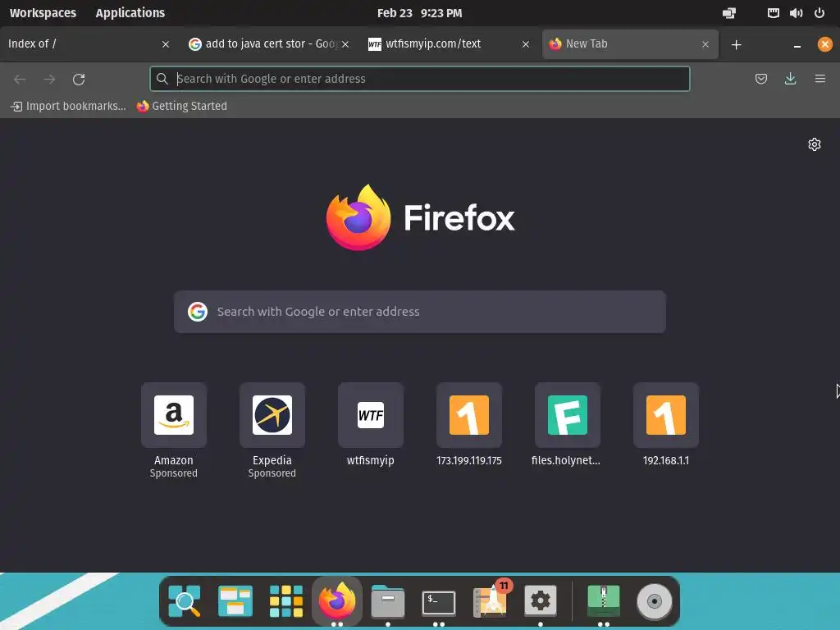Reload the current page
This screenshot has width=840, height=630.
coord(79,80)
